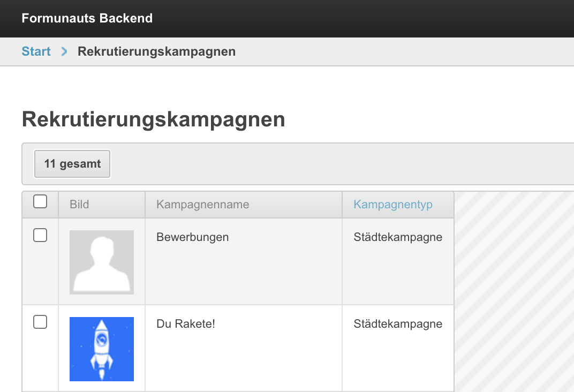Select the checkbox for the Bewerbungen row

(40, 235)
